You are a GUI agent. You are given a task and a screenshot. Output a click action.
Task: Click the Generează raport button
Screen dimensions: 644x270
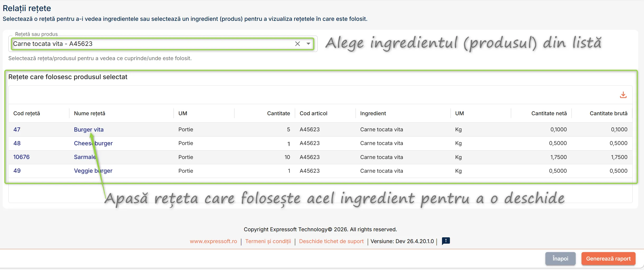(x=608, y=259)
